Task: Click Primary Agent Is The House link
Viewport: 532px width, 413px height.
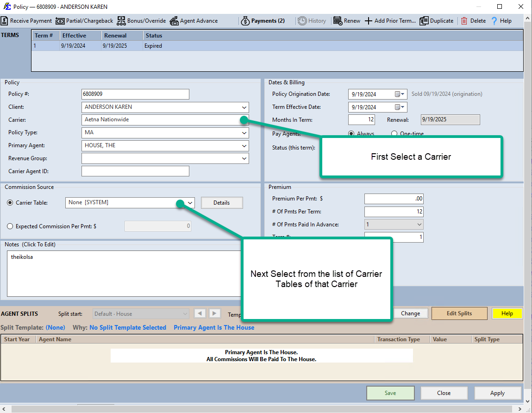Action: point(214,327)
